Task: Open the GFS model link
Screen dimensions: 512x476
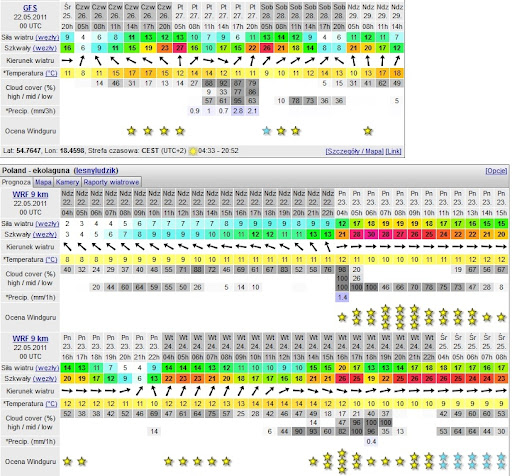Action: pos(30,8)
